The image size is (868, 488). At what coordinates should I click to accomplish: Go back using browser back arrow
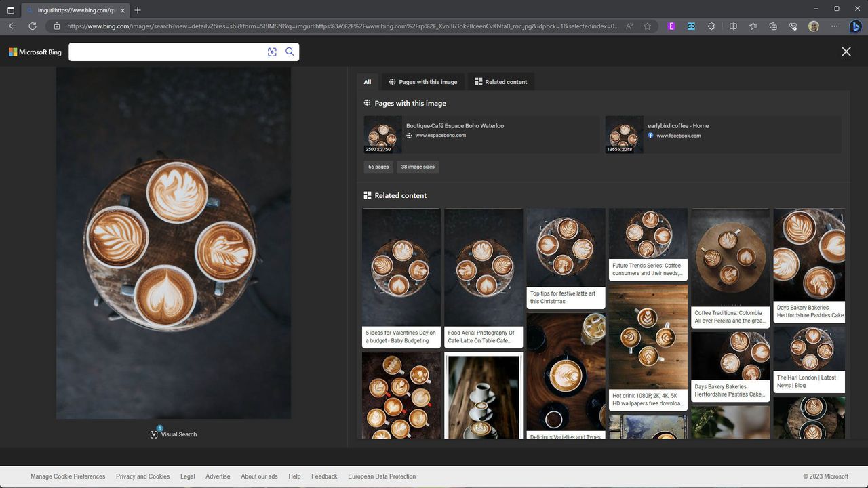pos(12,26)
